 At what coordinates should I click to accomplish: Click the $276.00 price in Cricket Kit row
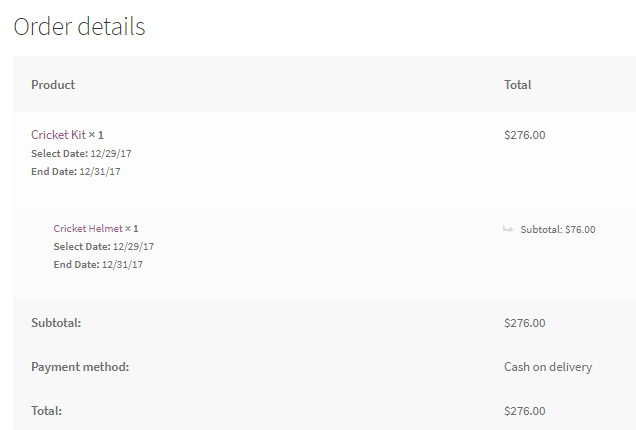click(x=524, y=135)
